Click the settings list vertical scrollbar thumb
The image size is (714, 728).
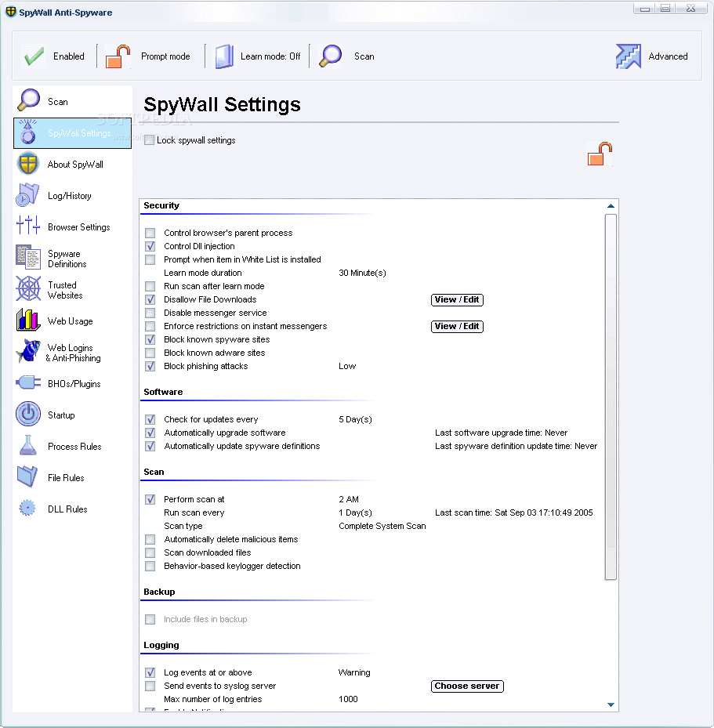(x=611, y=397)
